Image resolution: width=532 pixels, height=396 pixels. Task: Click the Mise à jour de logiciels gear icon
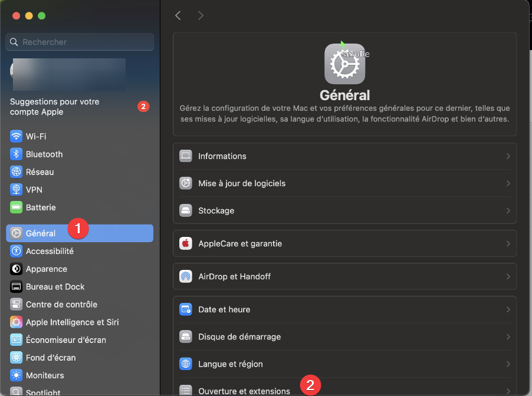click(186, 183)
